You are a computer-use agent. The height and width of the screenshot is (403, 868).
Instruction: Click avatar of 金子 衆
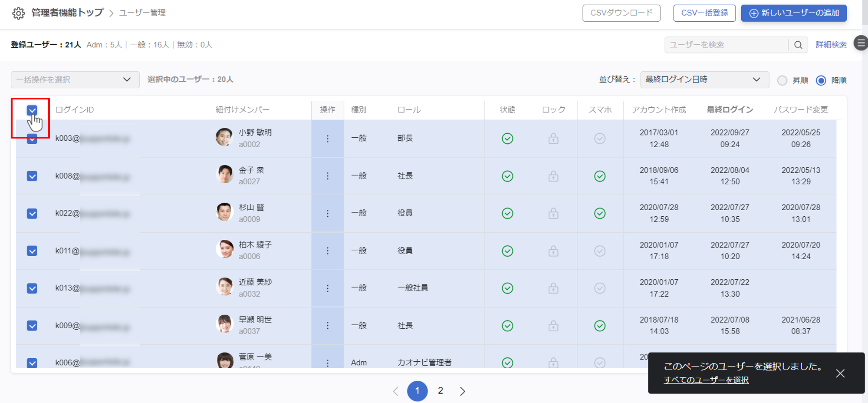(224, 174)
